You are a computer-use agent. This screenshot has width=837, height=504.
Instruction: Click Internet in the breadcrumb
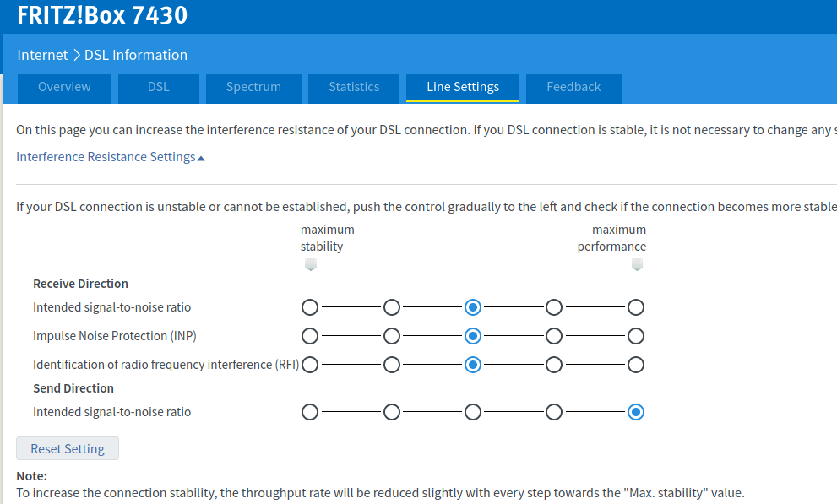tap(42, 55)
